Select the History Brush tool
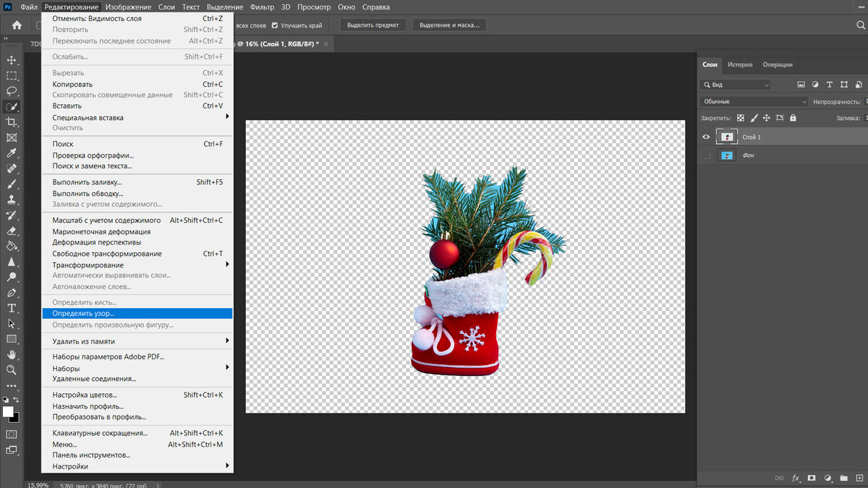The width and height of the screenshot is (868, 488). (12, 215)
